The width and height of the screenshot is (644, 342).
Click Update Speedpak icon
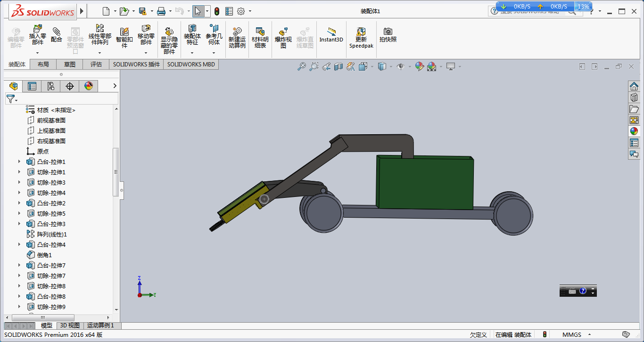click(x=361, y=32)
